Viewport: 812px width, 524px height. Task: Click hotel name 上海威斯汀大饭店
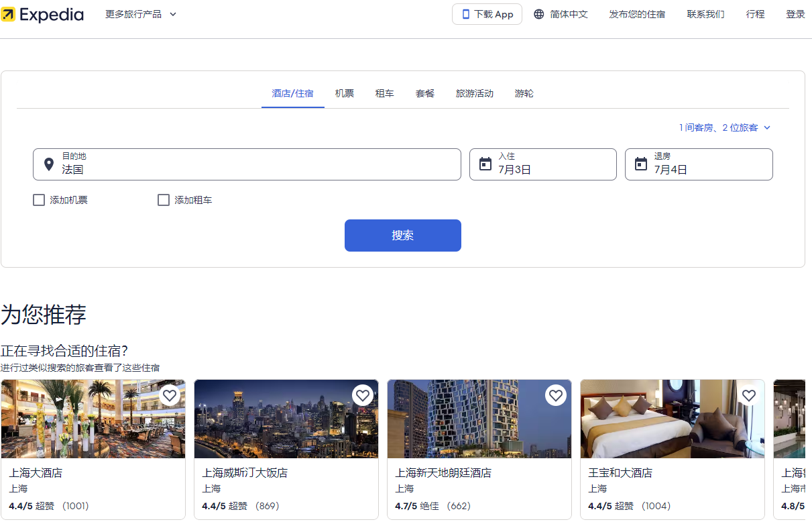(245, 473)
